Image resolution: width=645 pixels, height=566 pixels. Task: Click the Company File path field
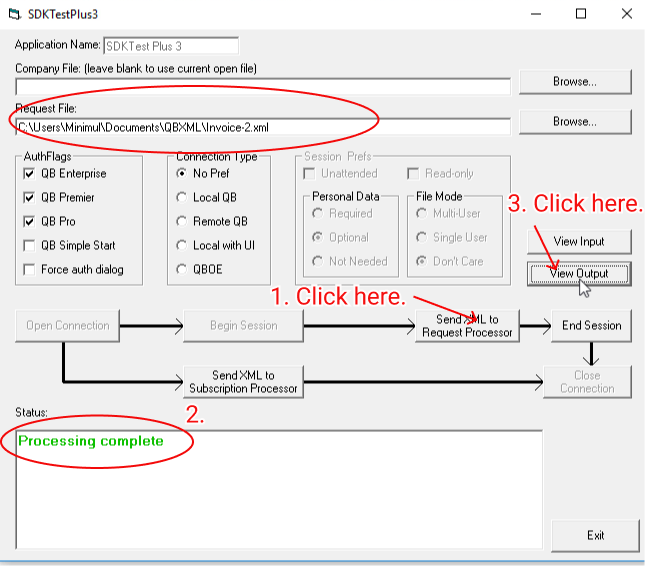tap(263, 87)
